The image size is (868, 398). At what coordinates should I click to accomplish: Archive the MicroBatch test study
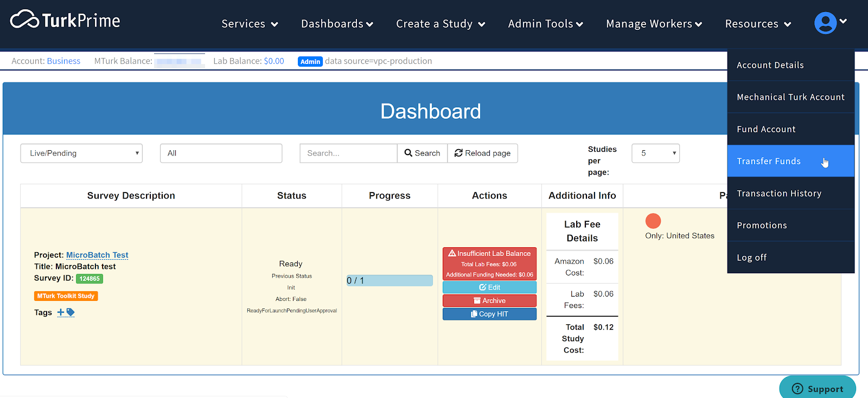[489, 300]
